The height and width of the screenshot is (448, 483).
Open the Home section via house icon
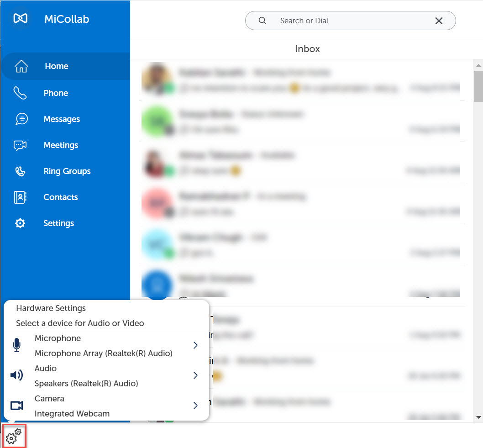[21, 66]
